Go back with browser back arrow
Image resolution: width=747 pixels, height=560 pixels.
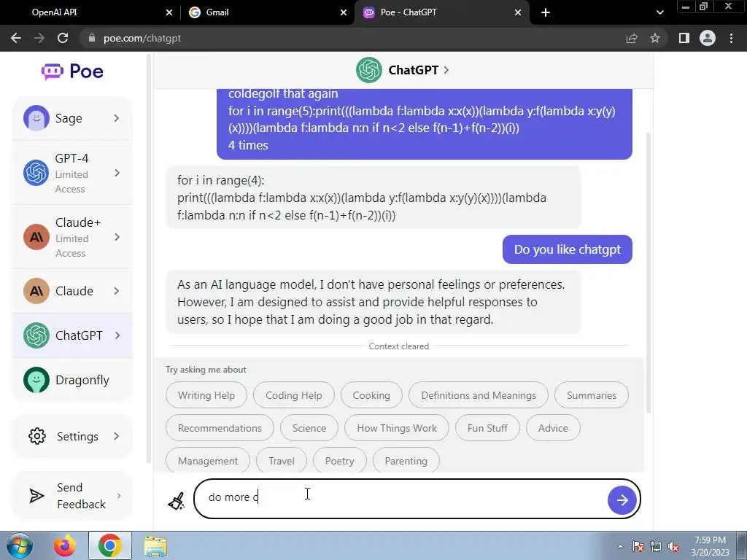(16, 38)
